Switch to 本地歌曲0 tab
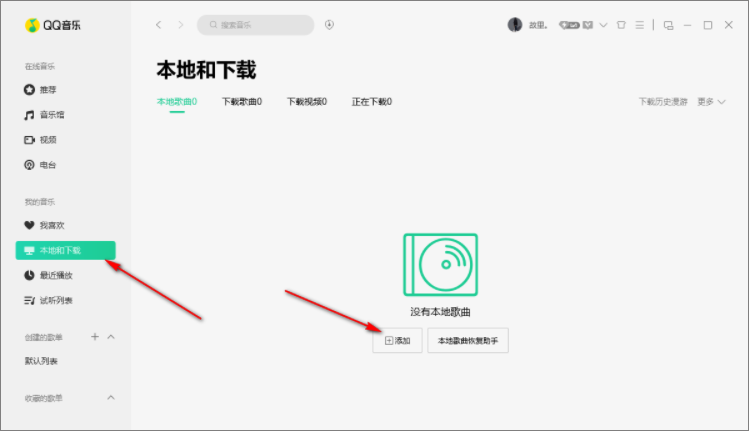The width and height of the screenshot is (749, 431). click(177, 101)
